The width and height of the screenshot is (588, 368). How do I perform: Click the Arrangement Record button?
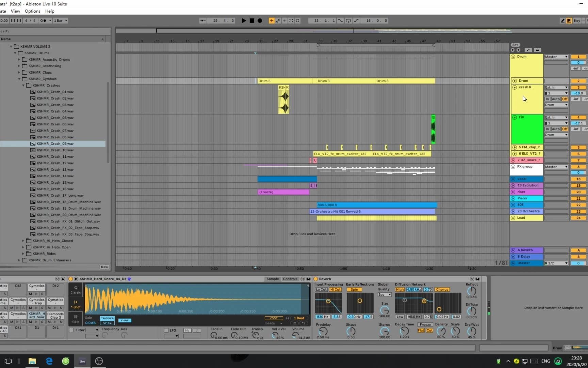(260, 20)
